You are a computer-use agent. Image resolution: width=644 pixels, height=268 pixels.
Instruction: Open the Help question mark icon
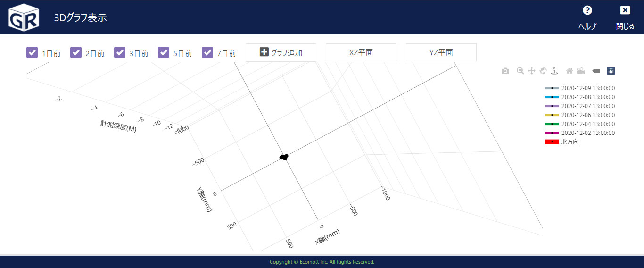click(587, 10)
